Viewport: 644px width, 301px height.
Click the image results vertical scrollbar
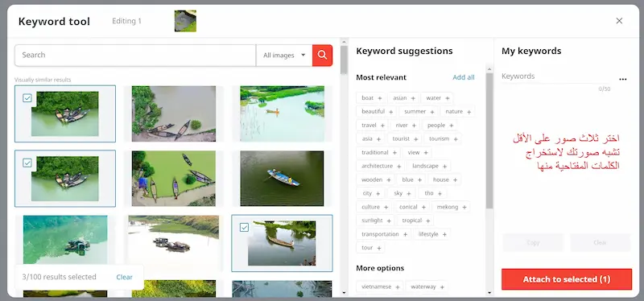344,60
